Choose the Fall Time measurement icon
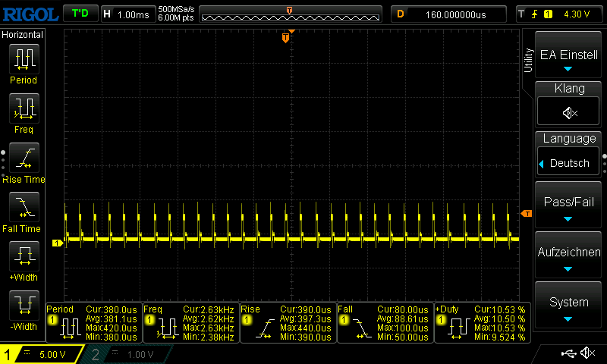This screenshot has height=364, width=607. 24,207
